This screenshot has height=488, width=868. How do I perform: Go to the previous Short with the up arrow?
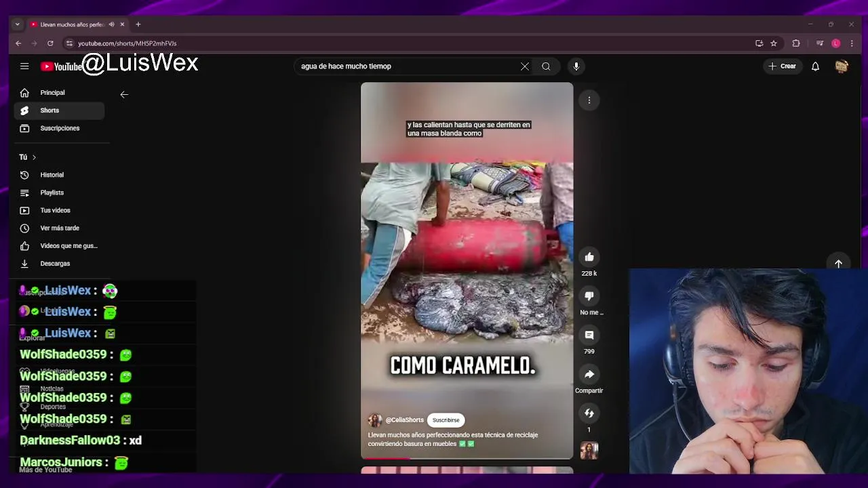coord(838,264)
